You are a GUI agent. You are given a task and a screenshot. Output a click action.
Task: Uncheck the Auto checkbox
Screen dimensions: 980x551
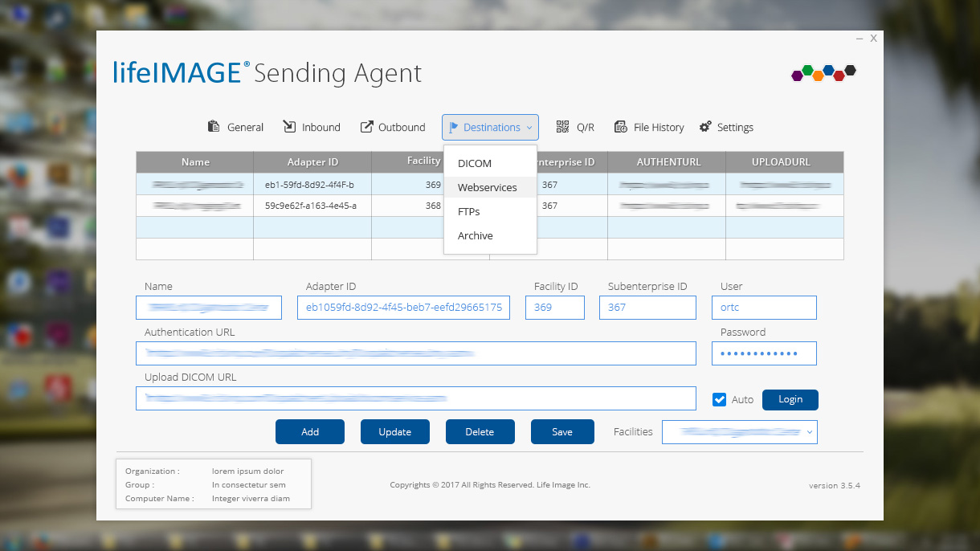click(720, 399)
